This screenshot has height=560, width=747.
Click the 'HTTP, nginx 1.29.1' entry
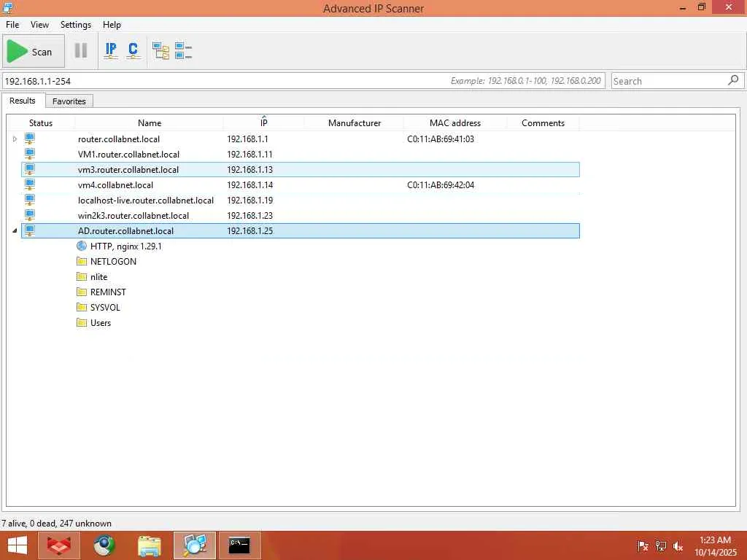pyautogui.click(x=125, y=246)
